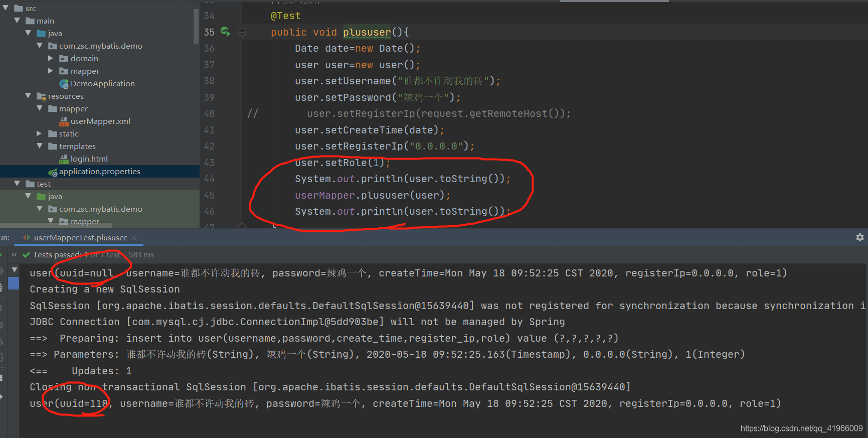Open the Run panel settings gear

coord(860,237)
